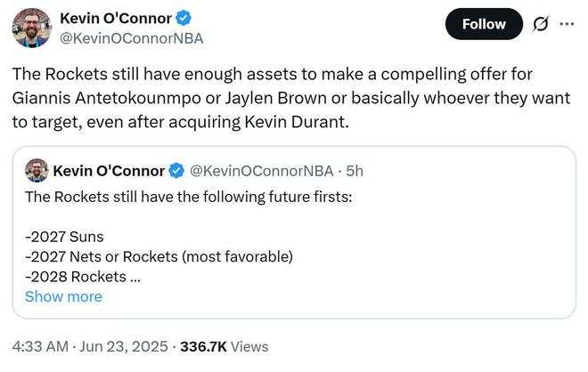This screenshot has height=372, width=588.
Task: Click Kevin O'Connor's large profile avatar
Action: pyautogui.click(x=31, y=27)
